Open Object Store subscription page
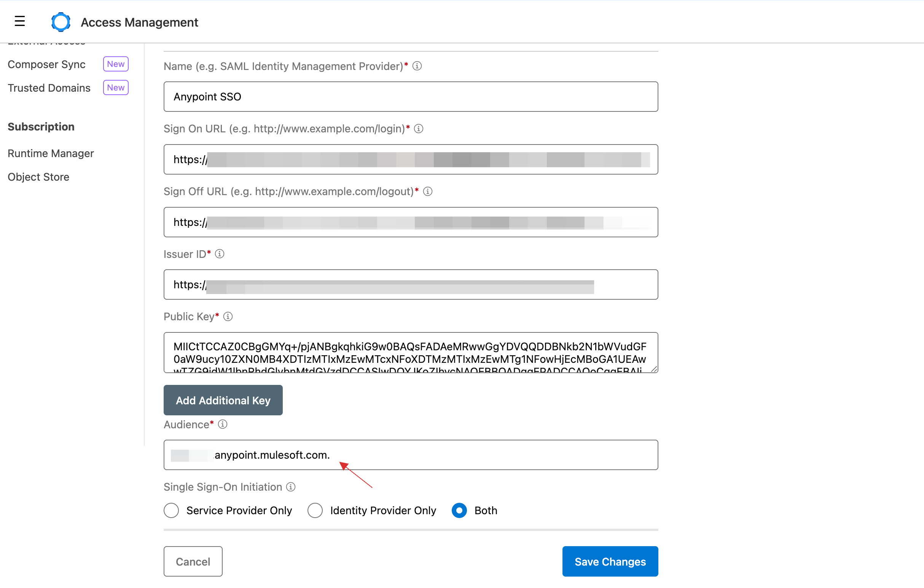 (38, 177)
